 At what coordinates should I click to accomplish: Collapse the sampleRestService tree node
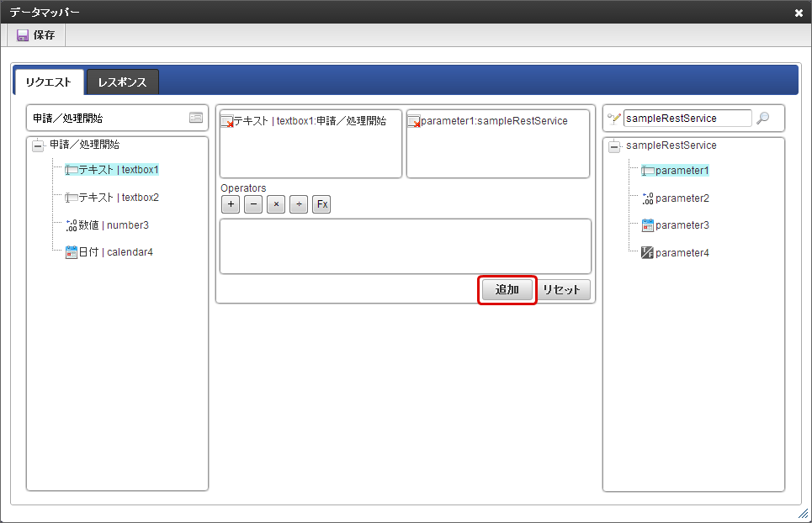coord(614,146)
